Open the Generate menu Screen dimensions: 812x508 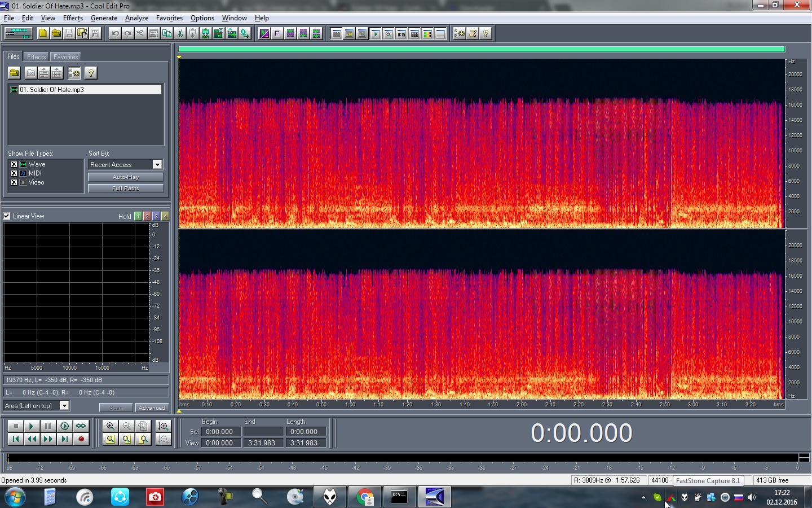pyautogui.click(x=104, y=18)
